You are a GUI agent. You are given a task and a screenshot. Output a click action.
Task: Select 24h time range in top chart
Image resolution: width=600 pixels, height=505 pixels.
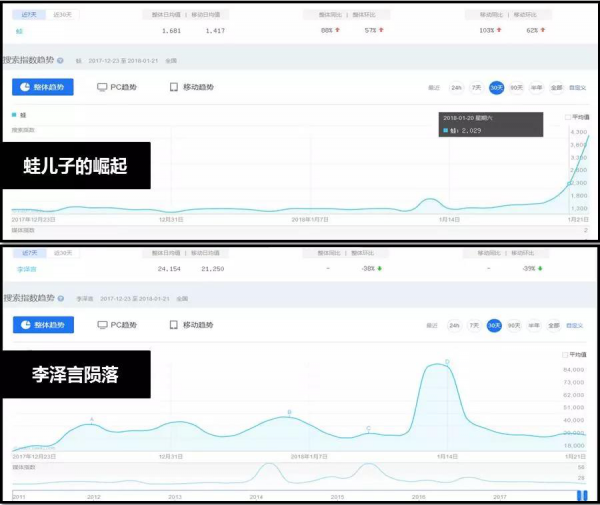tap(455, 88)
